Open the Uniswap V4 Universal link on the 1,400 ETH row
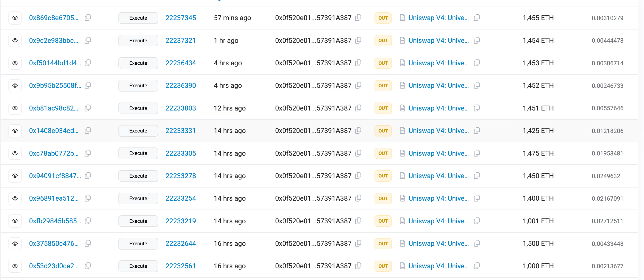The width and height of the screenshot is (644, 280). 439,198
